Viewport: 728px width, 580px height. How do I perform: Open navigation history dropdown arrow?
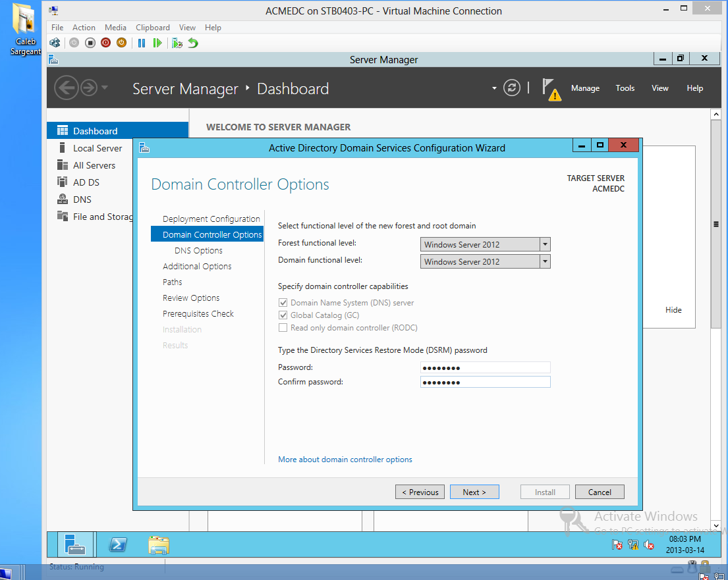pyautogui.click(x=105, y=88)
